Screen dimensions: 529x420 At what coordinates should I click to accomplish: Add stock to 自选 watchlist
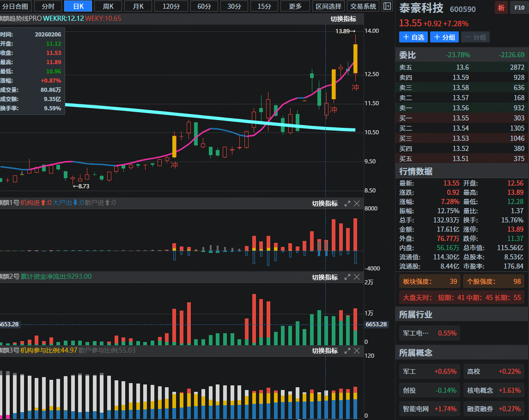[413, 37]
